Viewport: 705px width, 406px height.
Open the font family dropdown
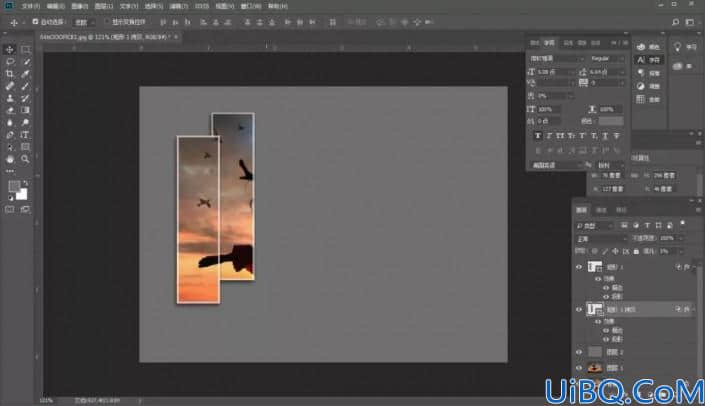click(557, 58)
